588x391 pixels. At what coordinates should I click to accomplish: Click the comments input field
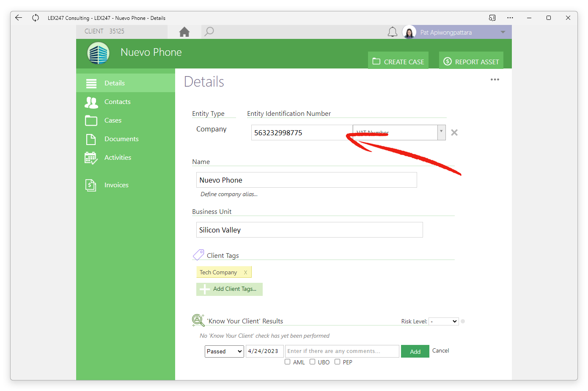click(x=342, y=351)
